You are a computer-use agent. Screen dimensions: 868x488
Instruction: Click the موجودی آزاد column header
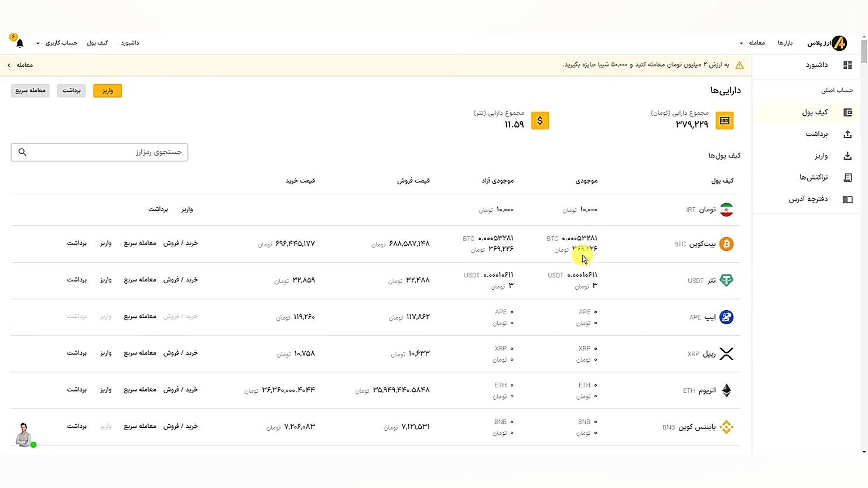tap(497, 180)
